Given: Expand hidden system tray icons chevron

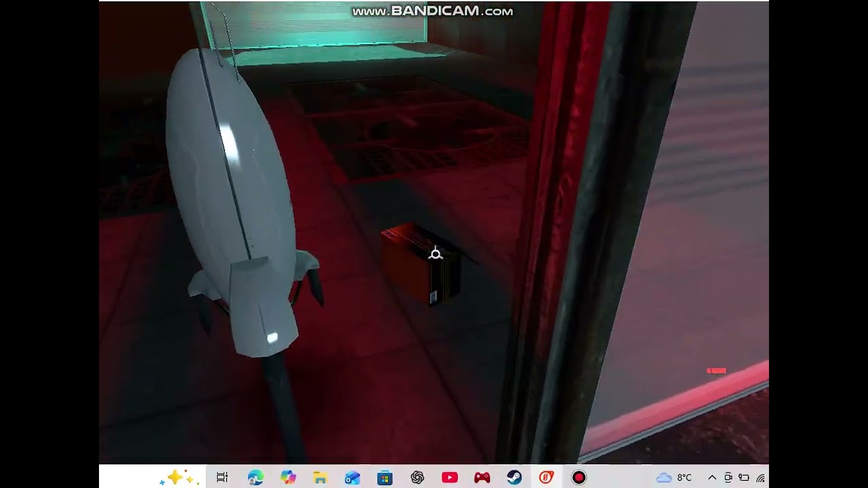Looking at the screenshot, I should 712,478.
